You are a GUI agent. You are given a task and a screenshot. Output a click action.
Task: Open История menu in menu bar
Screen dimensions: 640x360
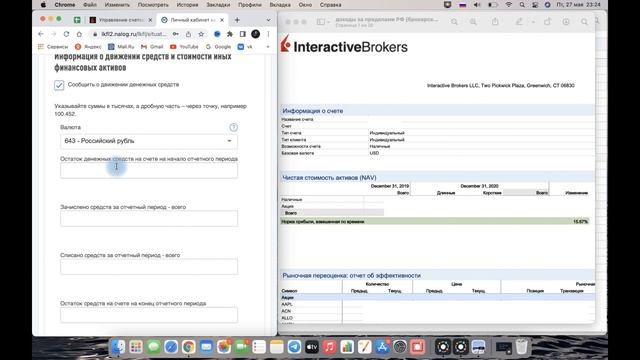pyautogui.click(x=187, y=5)
